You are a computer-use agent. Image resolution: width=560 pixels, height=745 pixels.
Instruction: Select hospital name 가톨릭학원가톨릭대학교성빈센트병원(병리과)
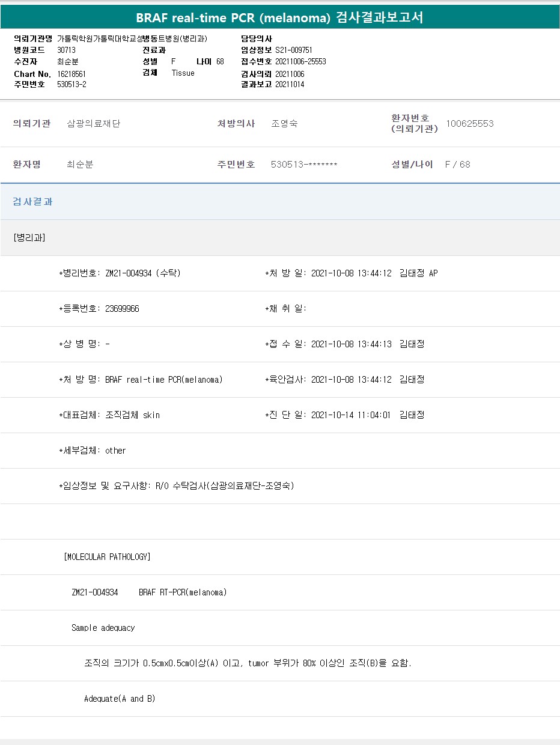coord(132,38)
